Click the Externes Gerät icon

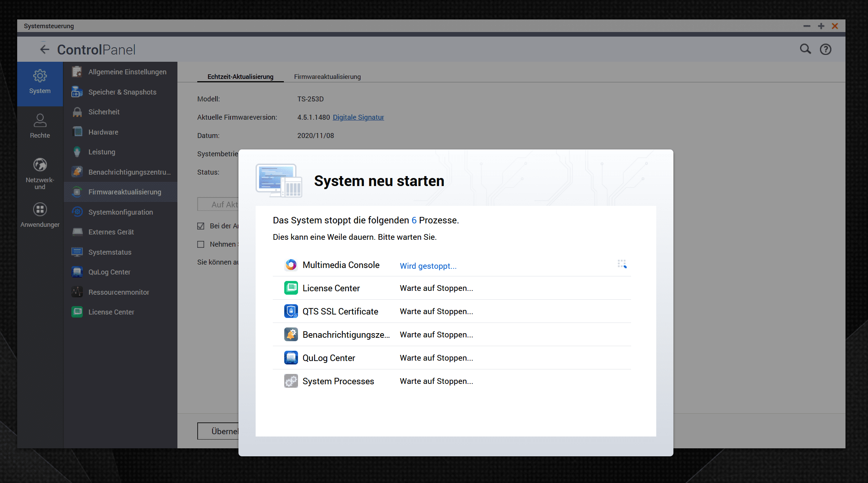pos(77,232)
